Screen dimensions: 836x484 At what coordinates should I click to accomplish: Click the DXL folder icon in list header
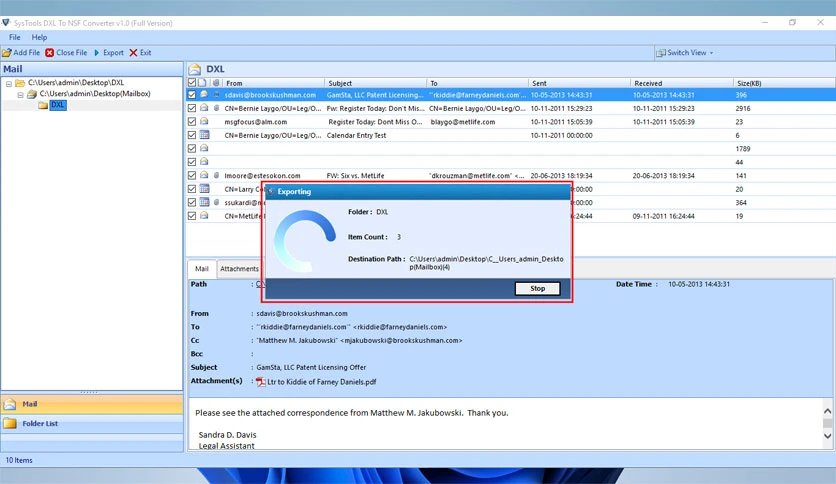coord(195,69)
